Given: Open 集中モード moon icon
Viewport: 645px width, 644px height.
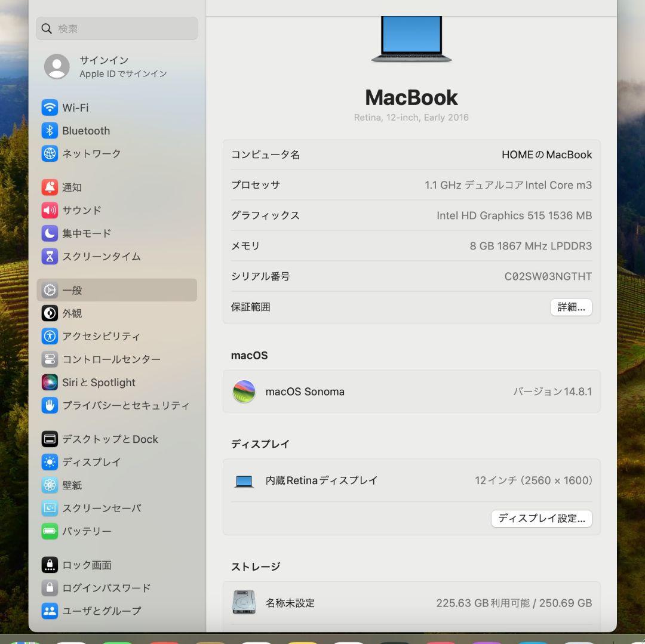Looking at the screenshot, I should [50, 233].
